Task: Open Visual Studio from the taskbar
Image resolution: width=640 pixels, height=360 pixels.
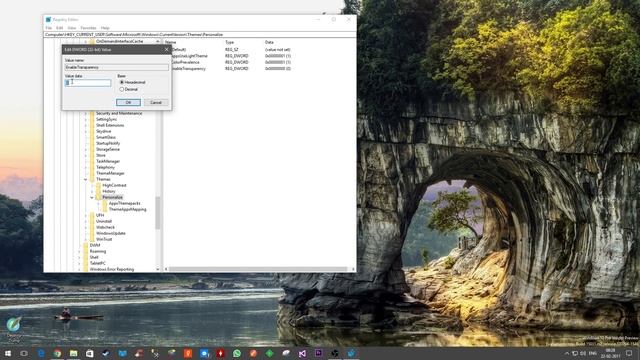Action: tap(302, 353)
